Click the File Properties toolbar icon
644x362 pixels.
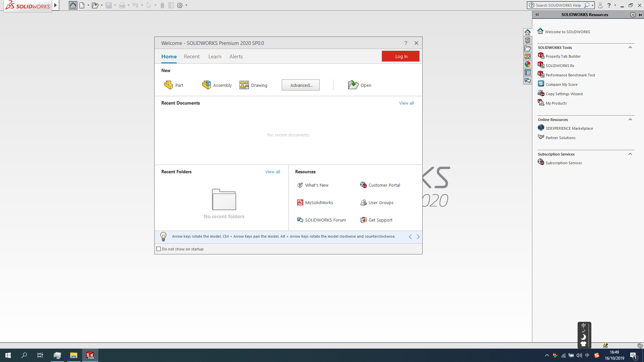tap(171, 5)
